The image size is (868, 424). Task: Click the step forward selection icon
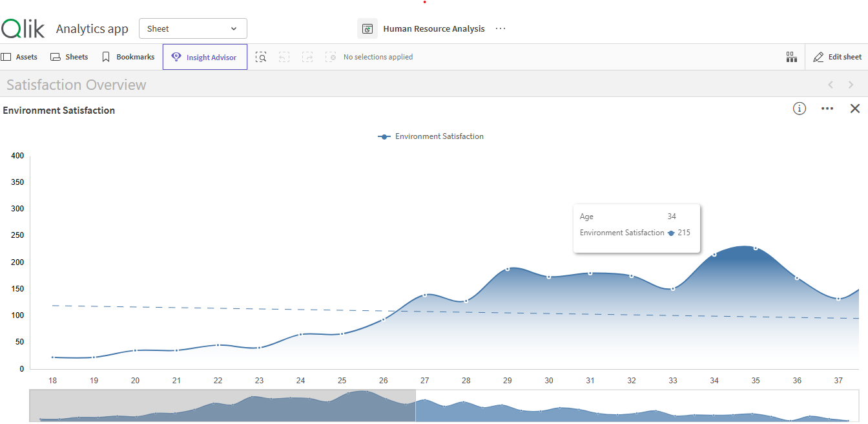coord(307,57)
